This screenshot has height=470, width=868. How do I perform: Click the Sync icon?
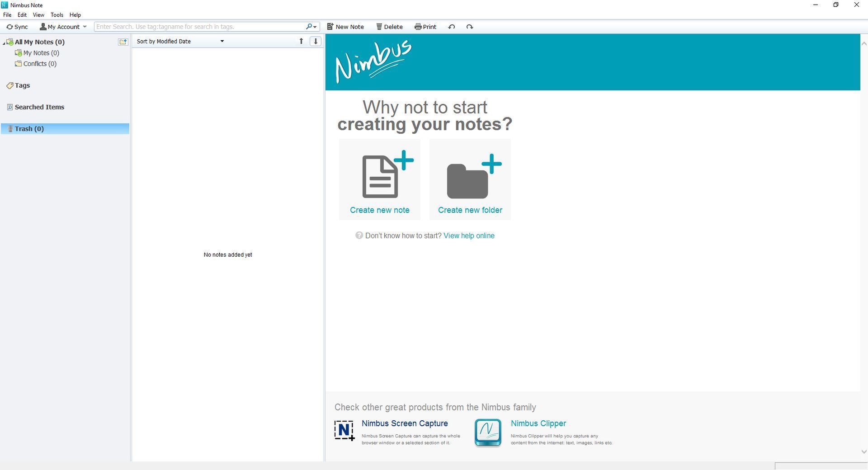tap(9, 27)
